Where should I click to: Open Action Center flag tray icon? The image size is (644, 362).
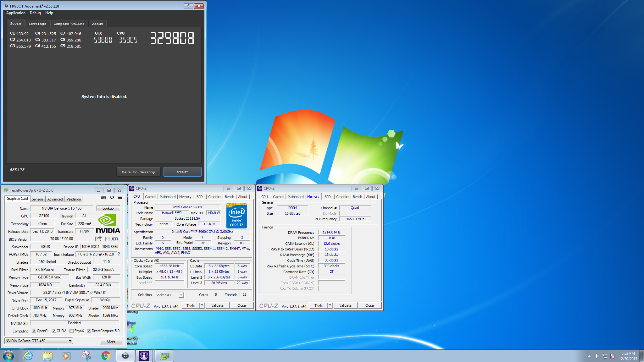coord(612,356)
